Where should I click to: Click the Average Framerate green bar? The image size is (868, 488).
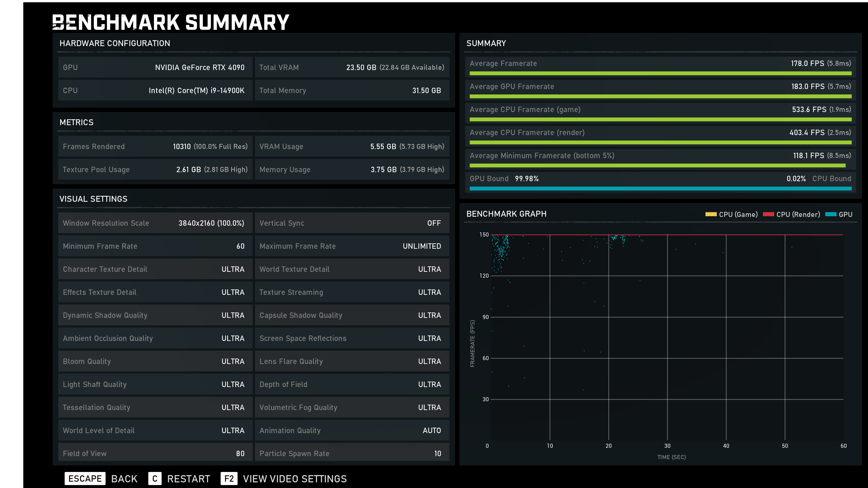[x=660, y=73]
